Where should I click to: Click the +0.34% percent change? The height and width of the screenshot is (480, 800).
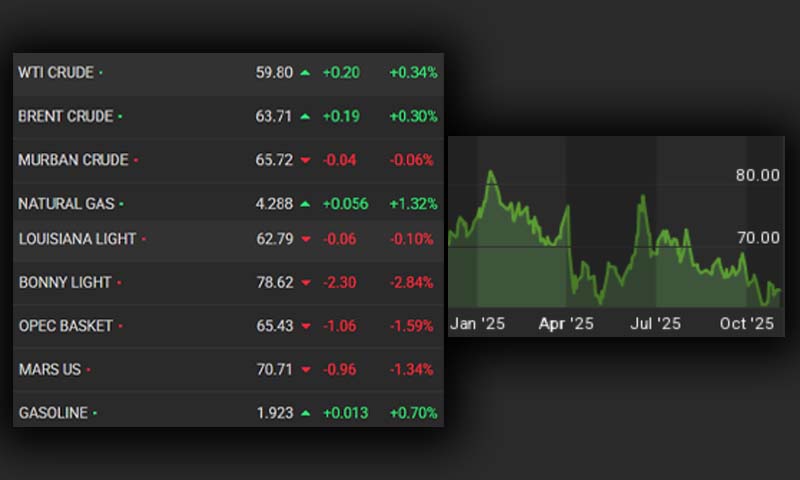coord(413,72)
